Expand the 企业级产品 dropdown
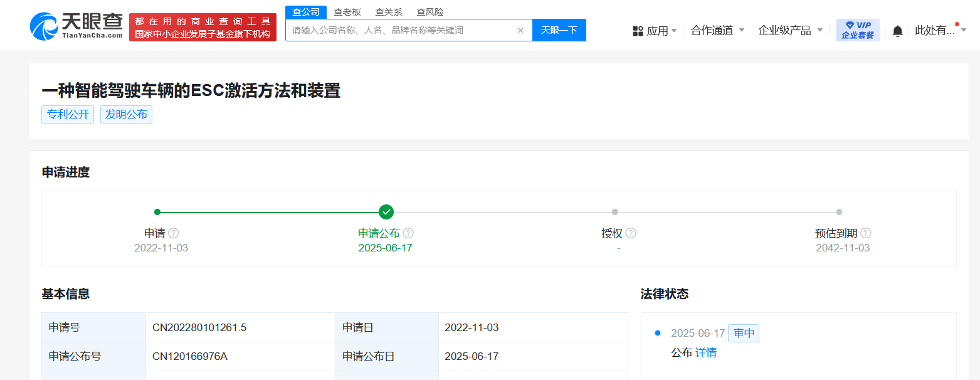Viewport: 980px width, 380px height. [790, 30]
